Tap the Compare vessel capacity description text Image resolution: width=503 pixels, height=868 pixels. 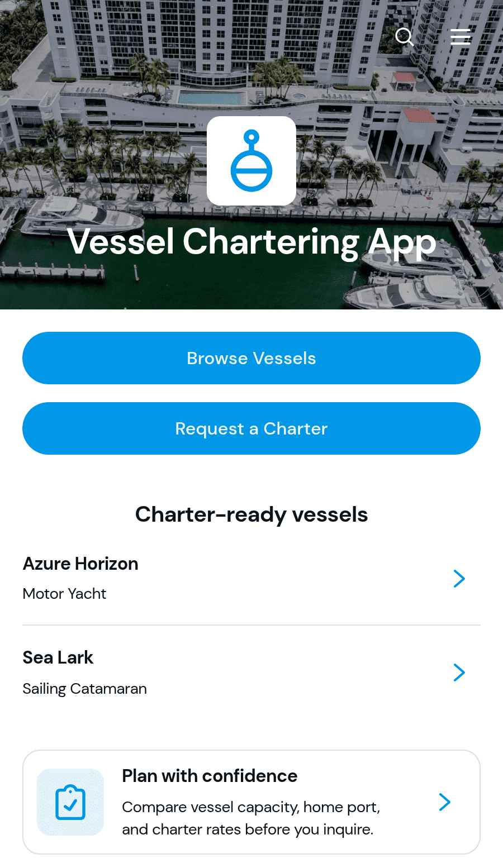coord(251,818)
